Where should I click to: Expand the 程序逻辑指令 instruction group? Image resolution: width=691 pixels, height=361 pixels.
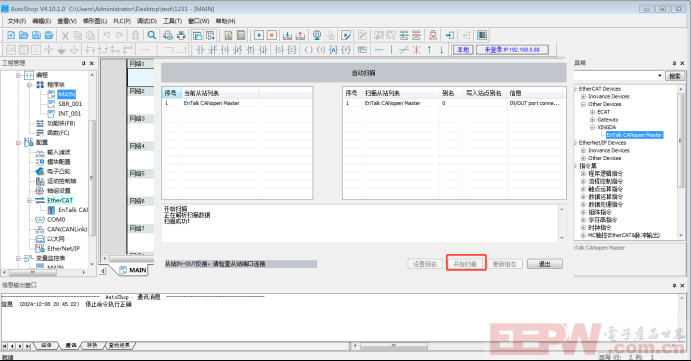[583, 174]
